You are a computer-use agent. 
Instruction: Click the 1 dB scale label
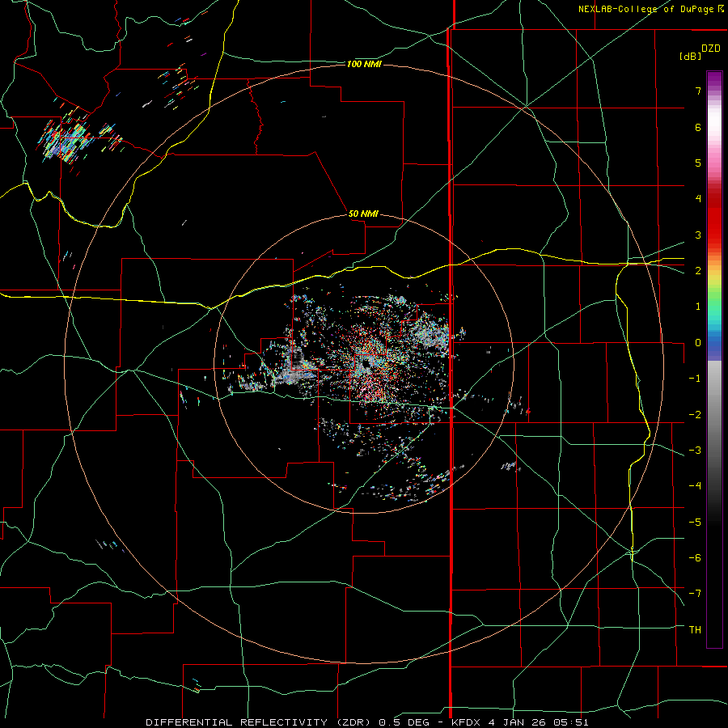[x=698, y=307]
